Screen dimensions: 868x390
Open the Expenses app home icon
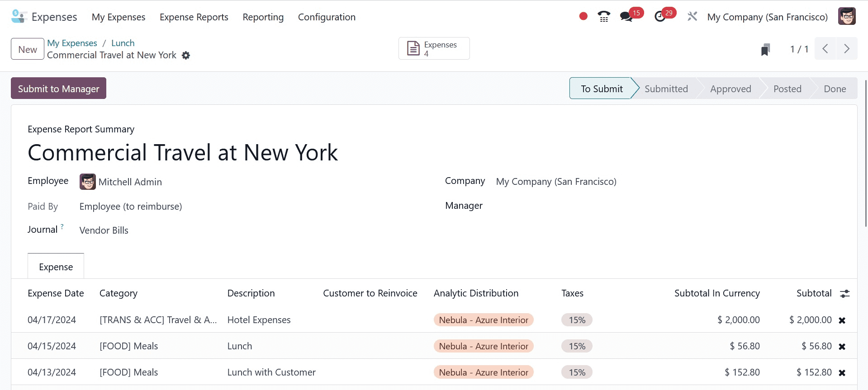click(x=19, y=17)
